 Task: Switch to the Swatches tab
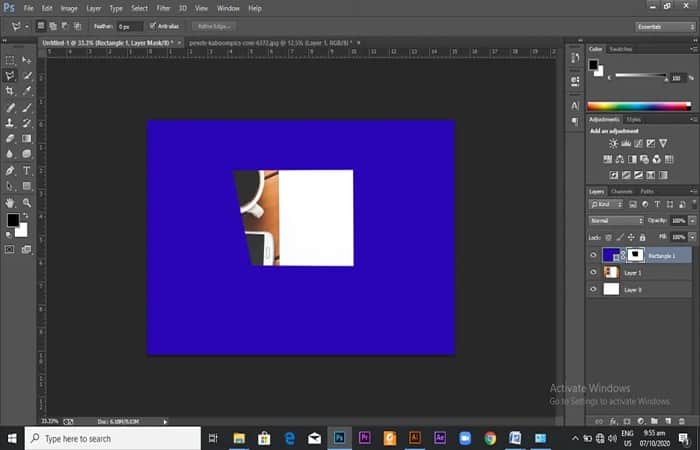pyautogui.click(x=621, y=49)
